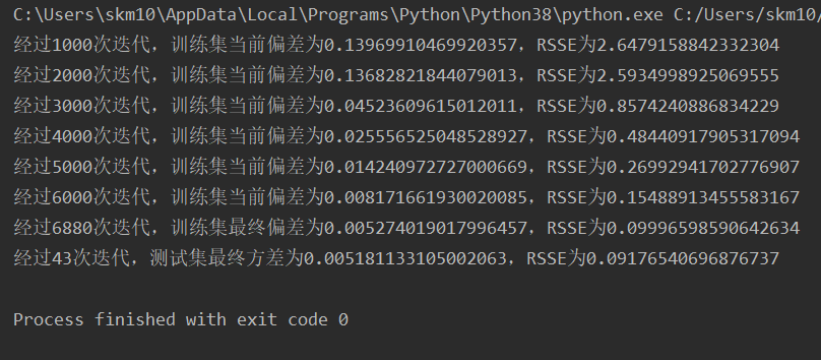Click the python.exe command path line
Image resolution: width=821 pixels, height=360 pixels.
pyautogui.click(x=417, y=16)
